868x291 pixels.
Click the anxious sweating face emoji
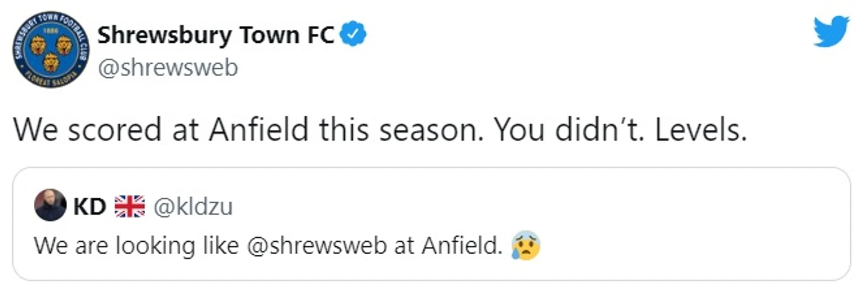[525, 245]
